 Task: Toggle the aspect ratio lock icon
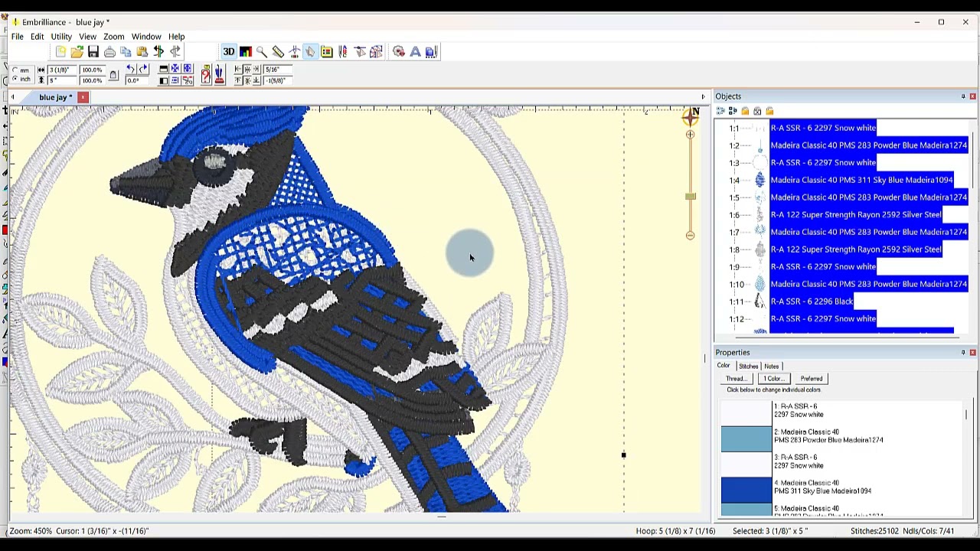[113, 75]
